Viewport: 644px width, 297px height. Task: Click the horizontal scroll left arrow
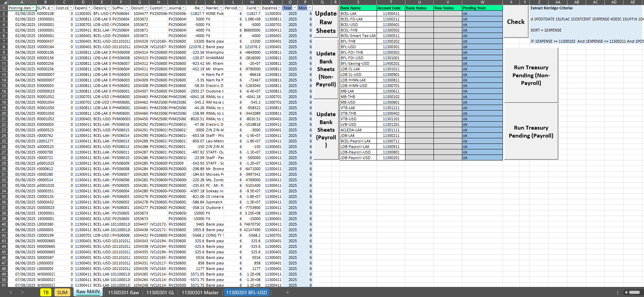(626, 292)
